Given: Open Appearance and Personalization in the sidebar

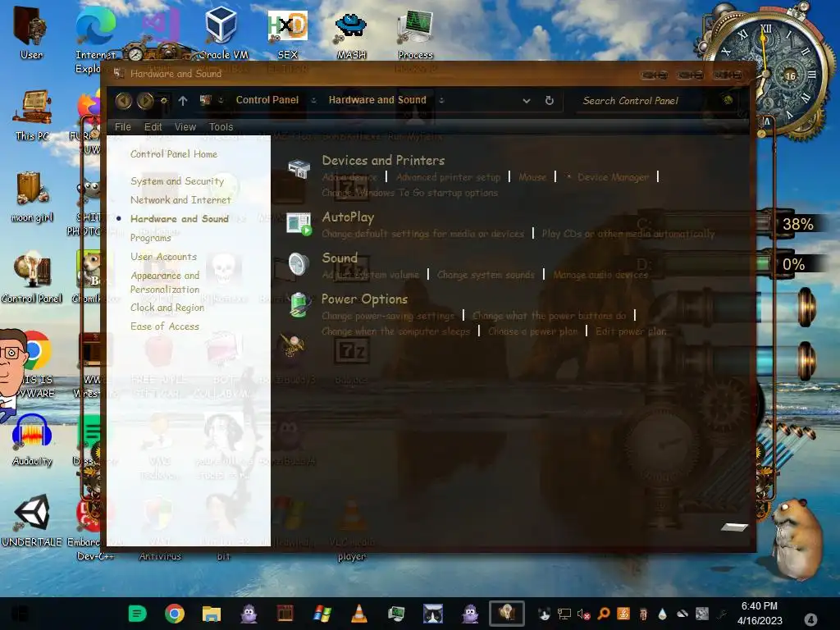Looking at the screenshot, I should (x=165, y=282).
